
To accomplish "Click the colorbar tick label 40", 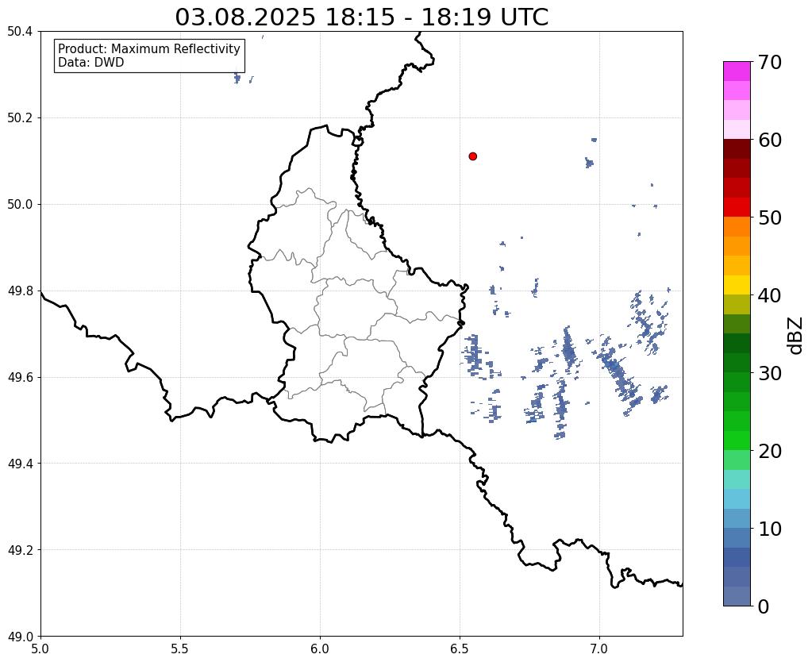I will tap(770, 295).
